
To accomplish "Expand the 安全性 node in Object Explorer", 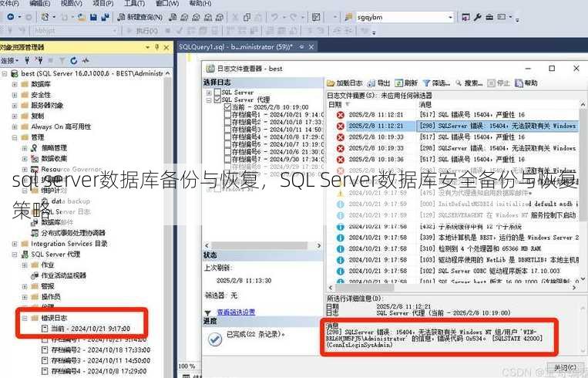I will coord(15,95).
